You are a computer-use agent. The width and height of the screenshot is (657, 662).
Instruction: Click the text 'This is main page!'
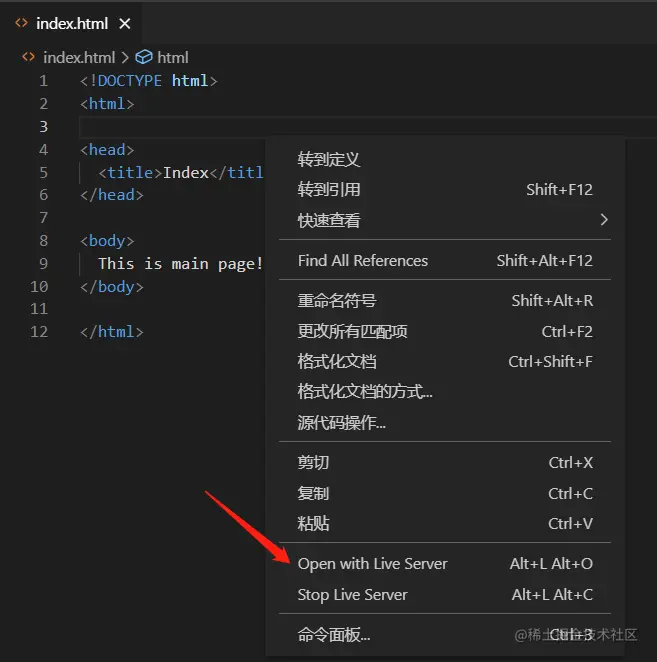pos(180,263)
